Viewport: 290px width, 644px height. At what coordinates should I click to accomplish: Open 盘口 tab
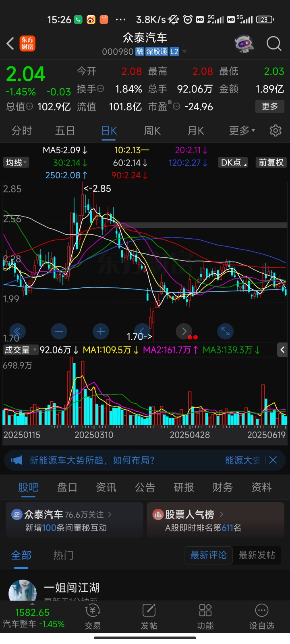[x=67, y=487]
